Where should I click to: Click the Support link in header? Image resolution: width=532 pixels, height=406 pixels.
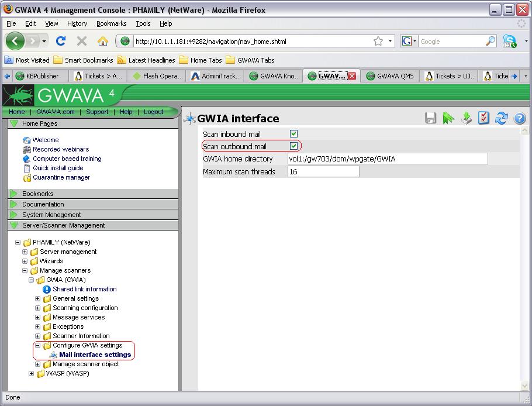97,112
